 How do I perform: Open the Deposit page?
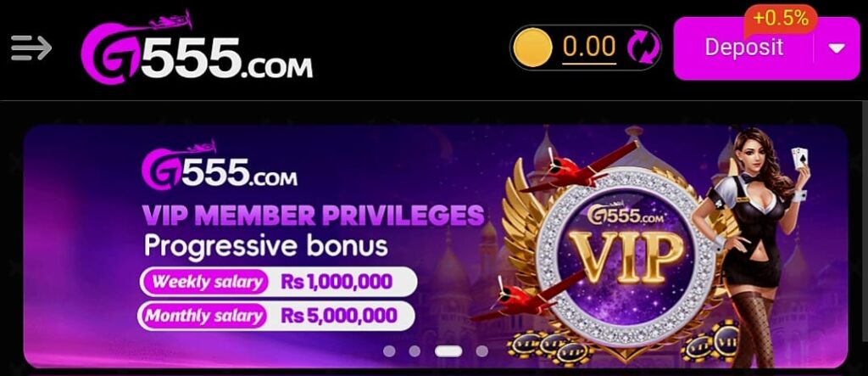pyautogui.click(x=743, y=48)
